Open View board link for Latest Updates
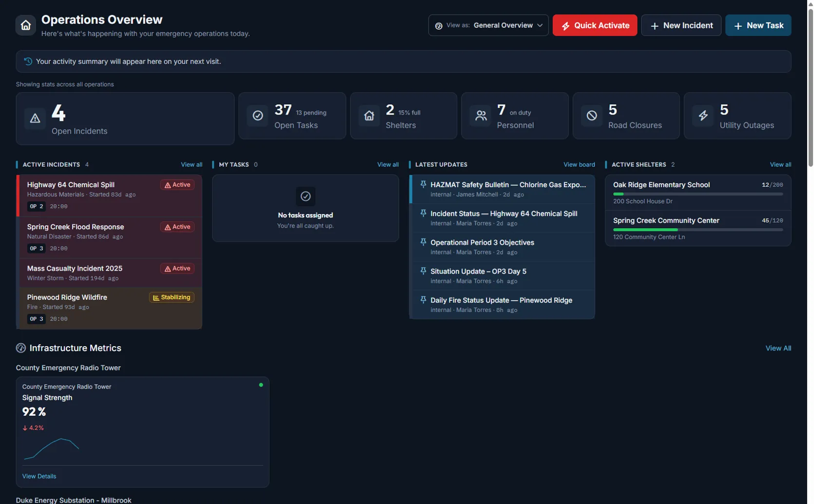This screenshot has width=814, height=504. [x=579, y=165]
